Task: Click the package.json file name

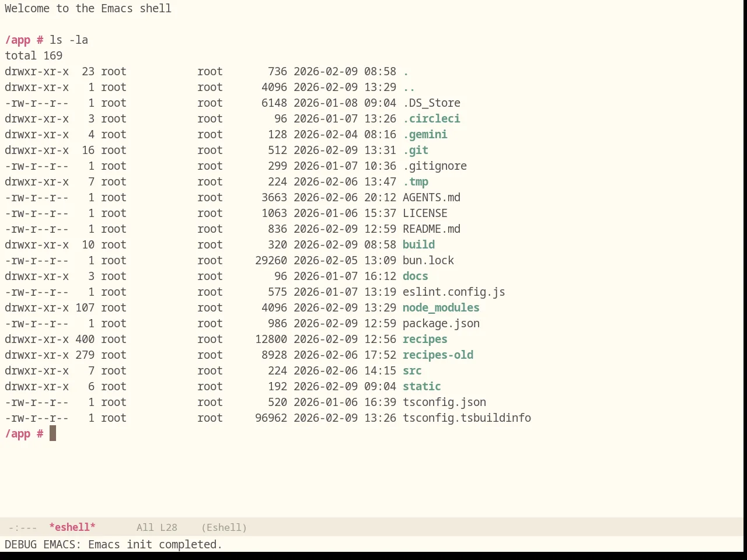Action: [x=441, y=323]
